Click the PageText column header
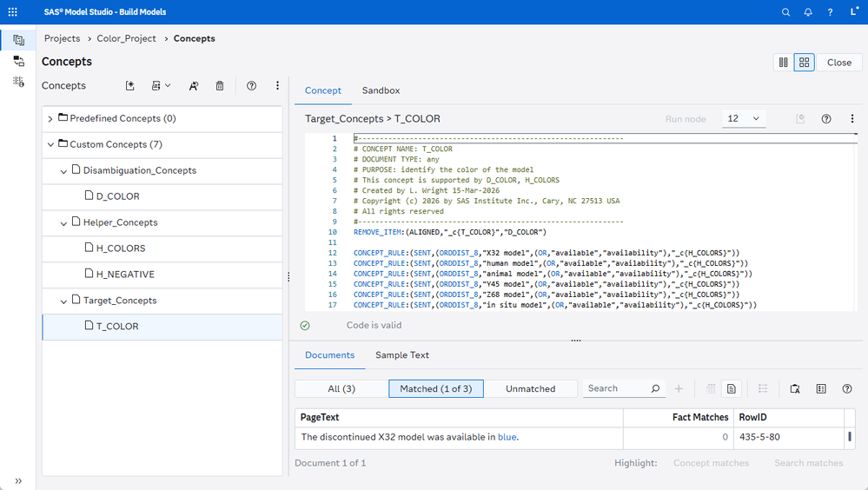The image size is (868, 490). (459, 418)
